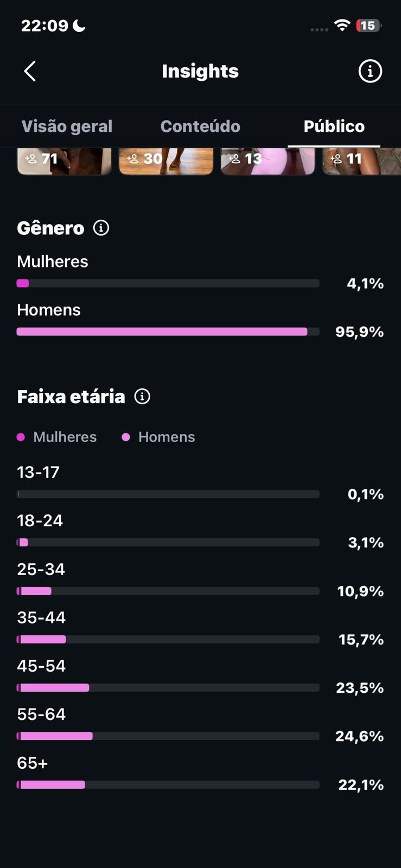Toggle the Homens legend filter
This screenshot has width=401, height=868.
click(158, 437)
